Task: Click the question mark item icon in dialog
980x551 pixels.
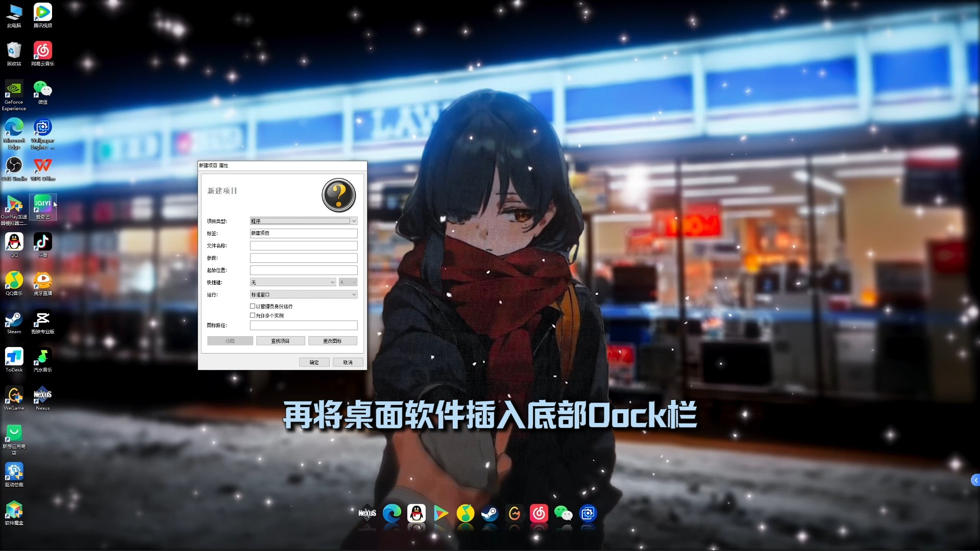Action: [338, 195]
